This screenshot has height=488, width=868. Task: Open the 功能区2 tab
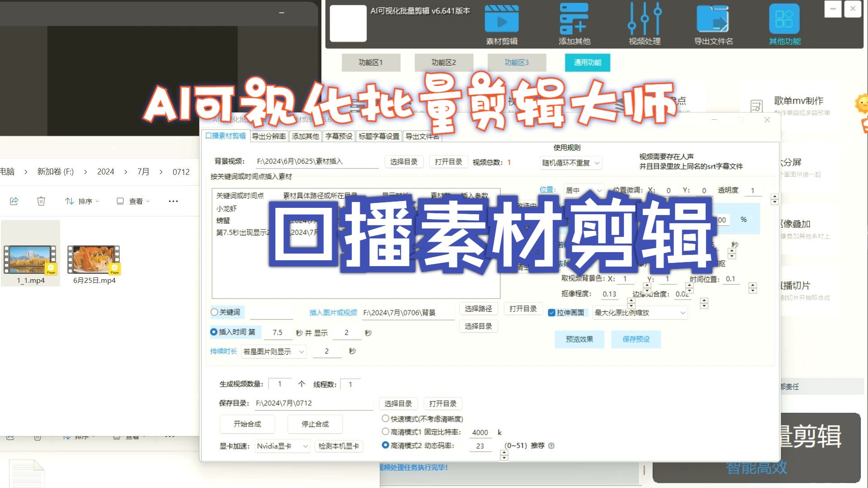point(444,62)
